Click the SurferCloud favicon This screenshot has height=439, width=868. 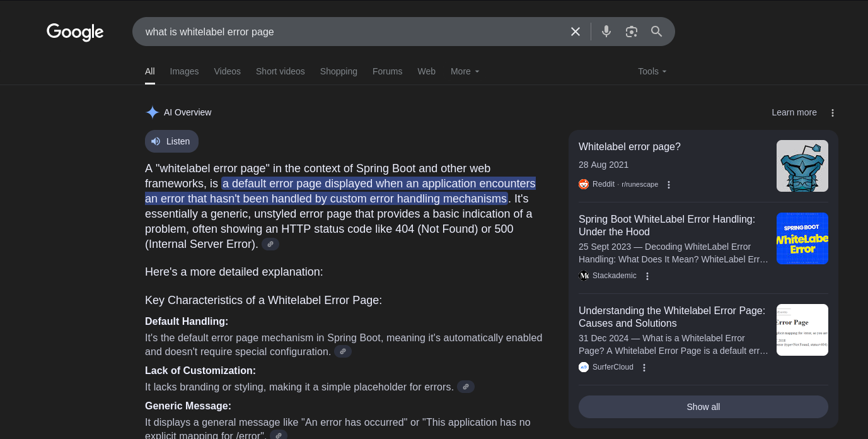[x=584, y=367]
